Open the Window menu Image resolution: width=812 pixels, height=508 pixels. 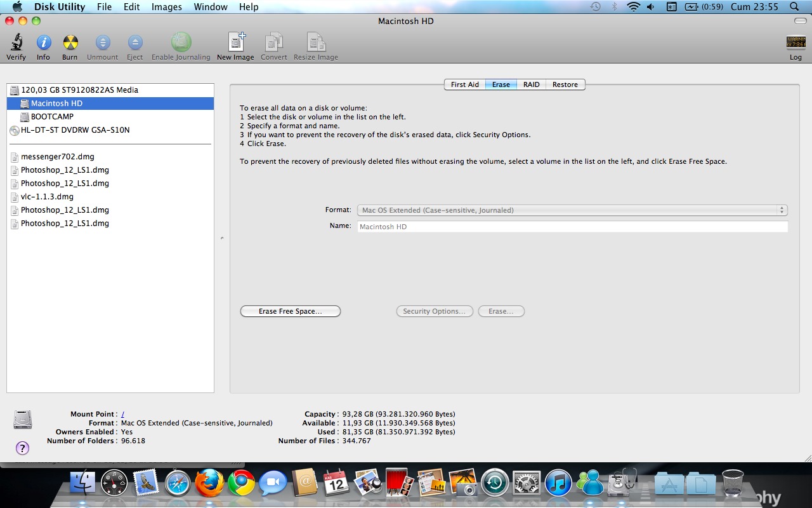coord(211,7)
